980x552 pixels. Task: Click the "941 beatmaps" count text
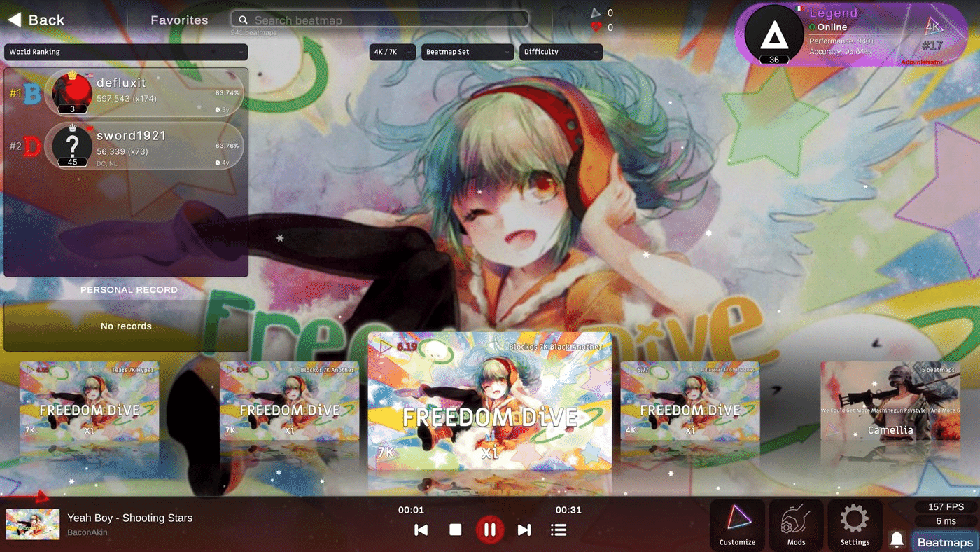(254, 33)
